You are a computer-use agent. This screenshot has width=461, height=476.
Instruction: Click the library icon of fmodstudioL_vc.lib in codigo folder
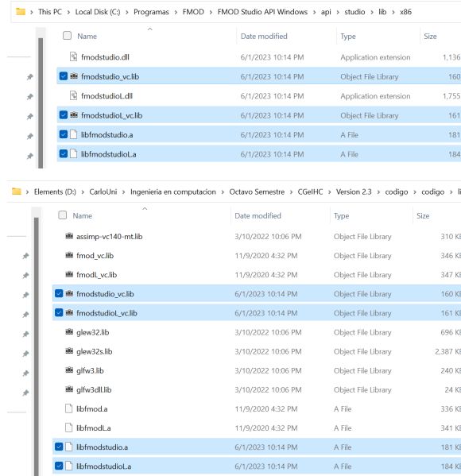click(x=69, y=312)
